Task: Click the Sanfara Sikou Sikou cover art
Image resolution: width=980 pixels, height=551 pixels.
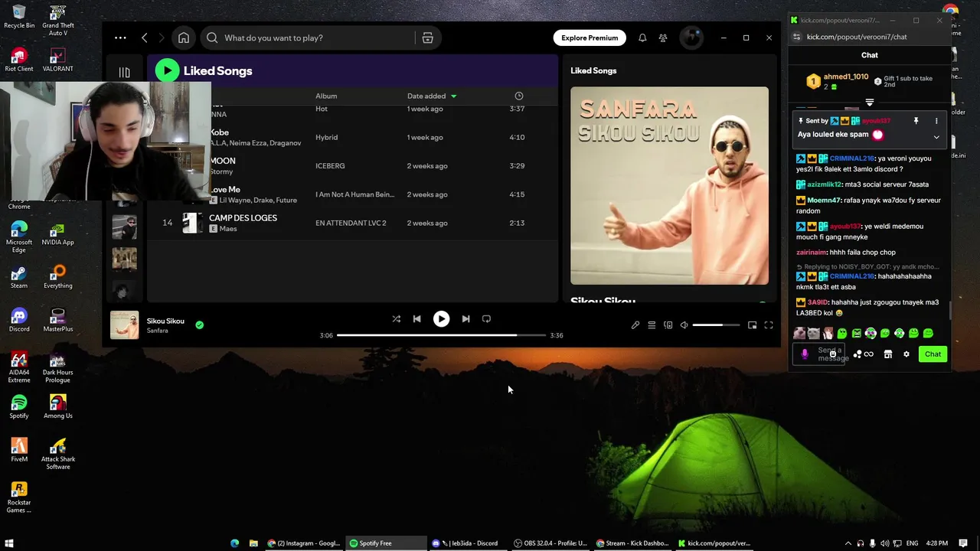Action: pos(669,185)
